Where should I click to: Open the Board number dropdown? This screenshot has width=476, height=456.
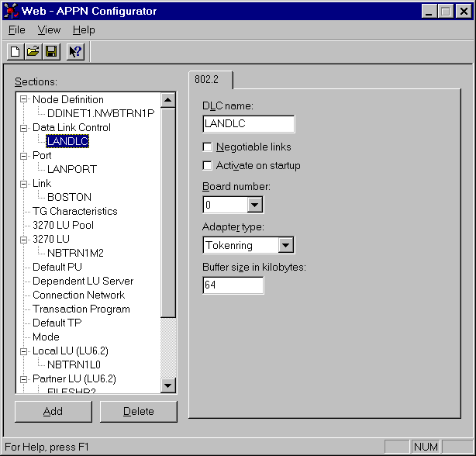click(255, 205)
